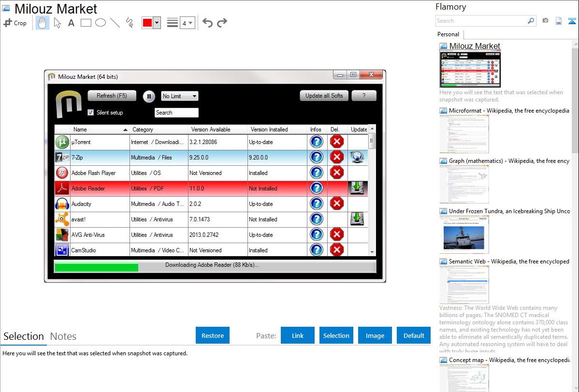The image size is (579, 392).
Task: Undo the last annotation
Action: [x=207, y=23]
